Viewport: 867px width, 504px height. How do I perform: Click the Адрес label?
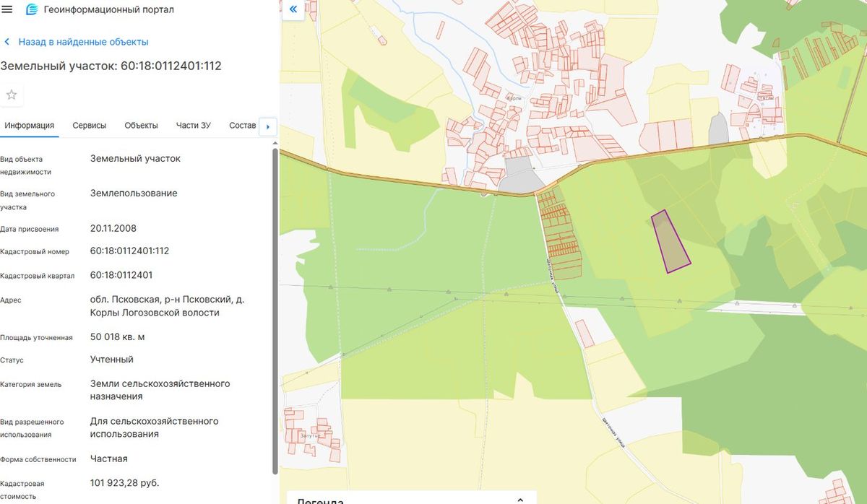point(11,300)
